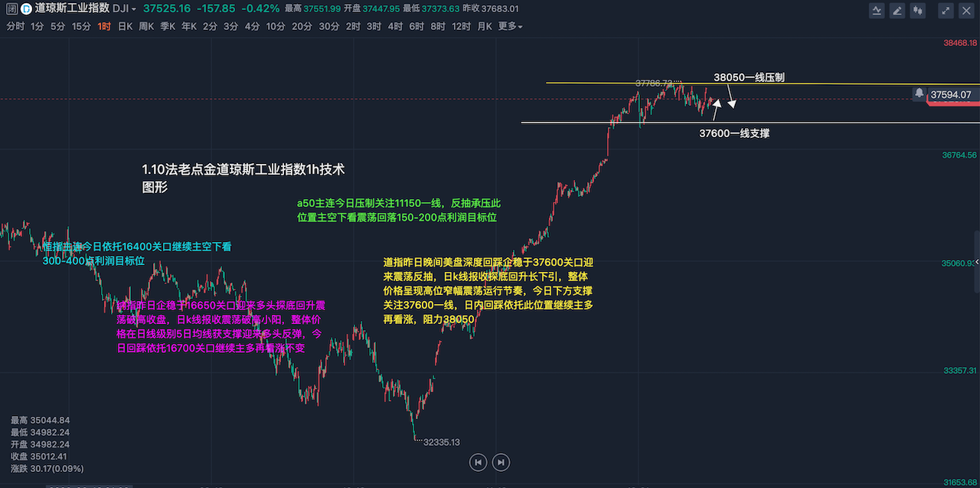Click the 团 icon at top left

[x=11, y=9]
